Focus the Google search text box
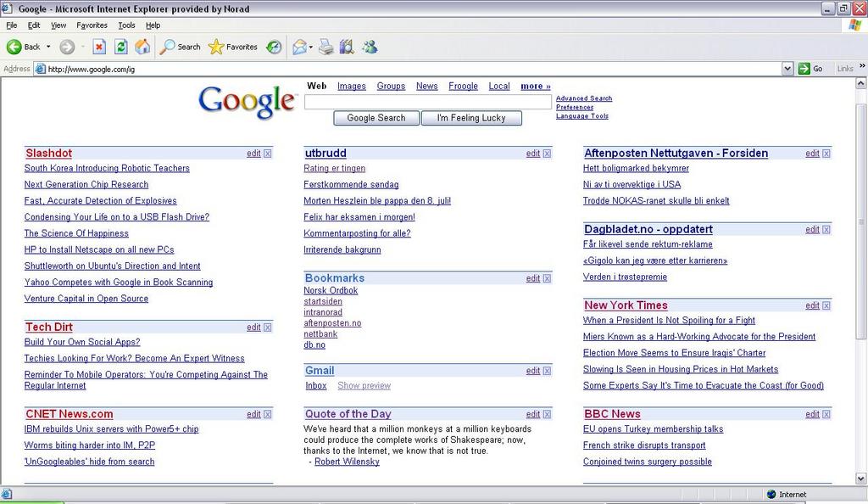The height and width of the screenshot is (504, 868). point(428,102)
